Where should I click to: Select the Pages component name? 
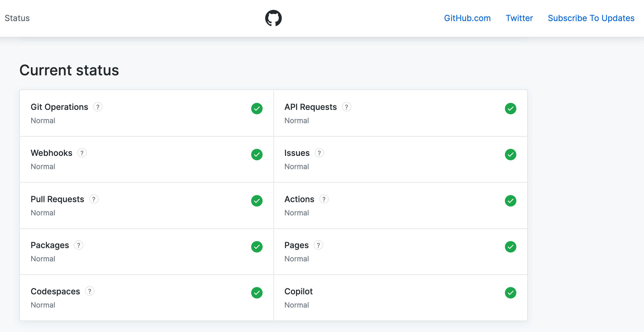[297, 245]
